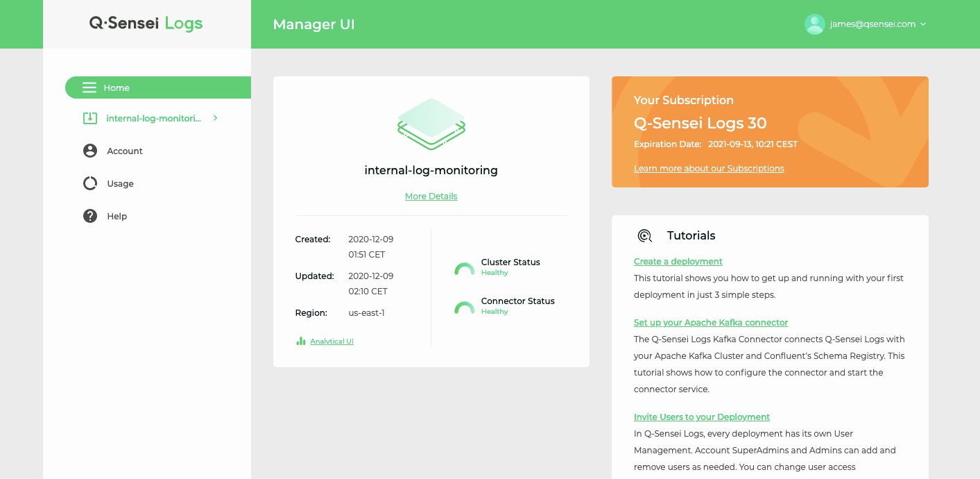
Task: Click the Your Subscription heading
Action: click(x=684, y=100)
